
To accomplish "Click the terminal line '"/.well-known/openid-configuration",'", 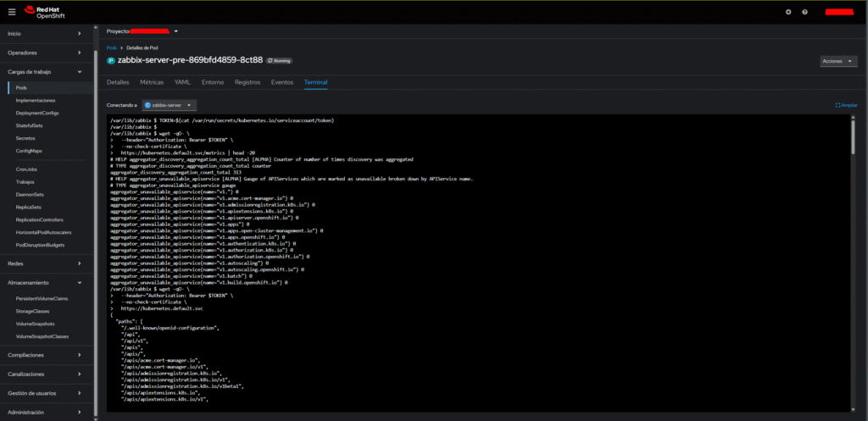I will coord(171,328).
